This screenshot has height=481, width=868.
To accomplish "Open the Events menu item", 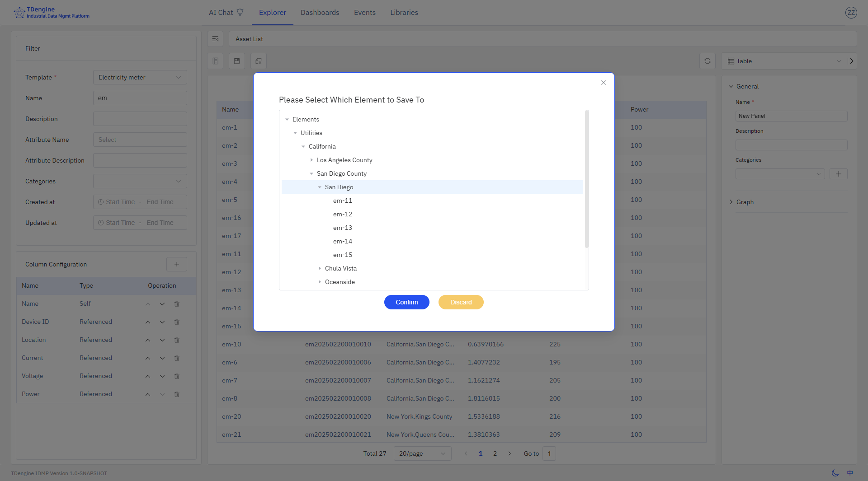I will [364, 13].
